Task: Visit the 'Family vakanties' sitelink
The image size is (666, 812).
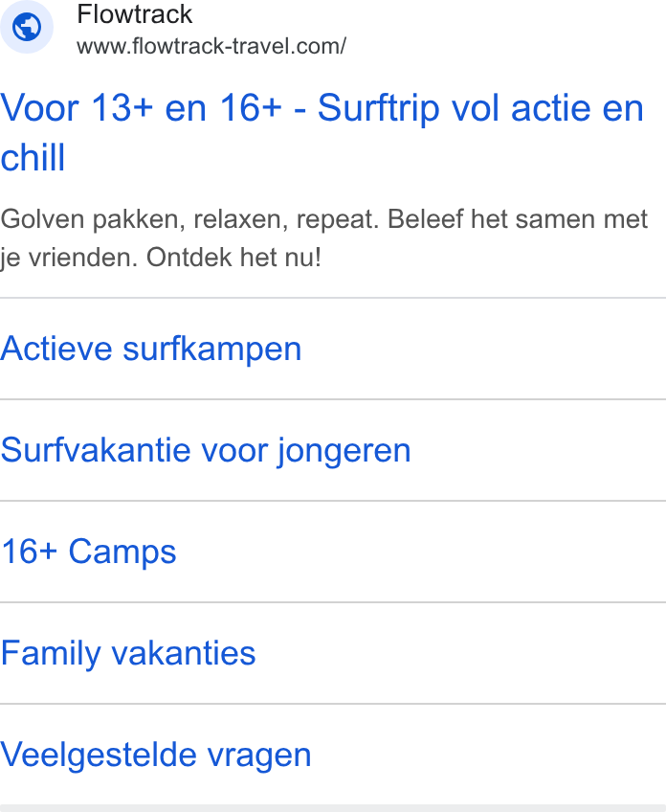Action: pyautogui.click(x=128, y=652)
